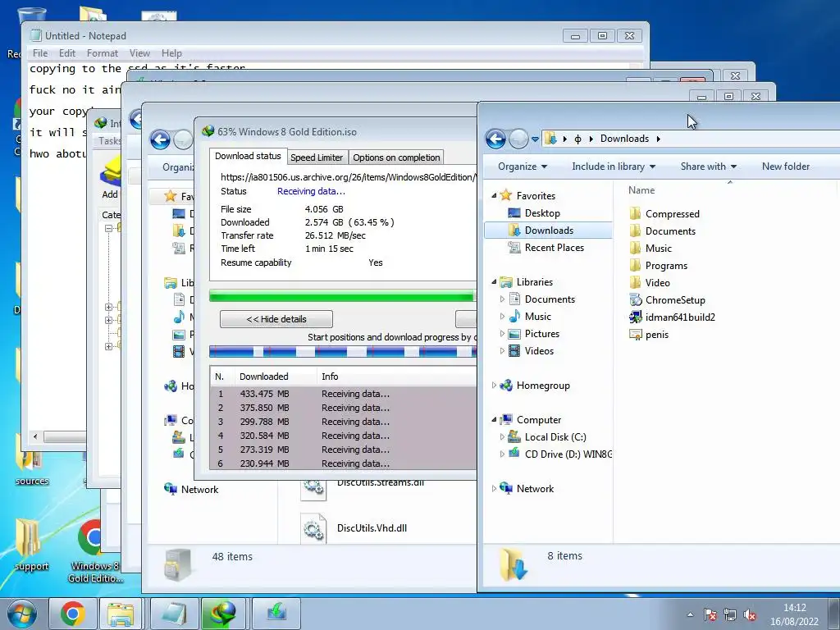Collapse the Libraries group

click(x=494, y=282)
